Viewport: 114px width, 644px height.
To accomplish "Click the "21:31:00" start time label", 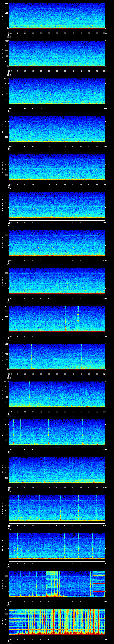I will coord(9,412).
